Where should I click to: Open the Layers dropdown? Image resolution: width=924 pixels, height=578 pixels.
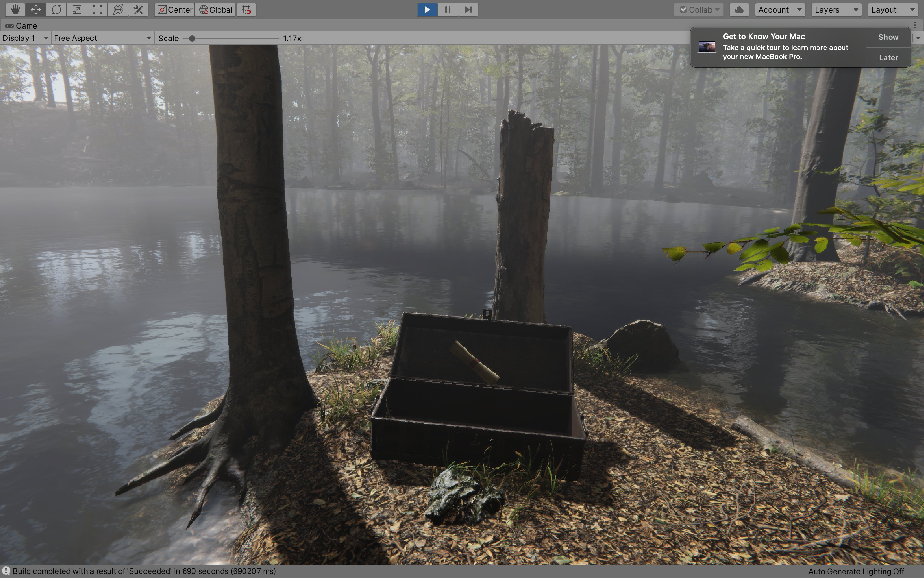coord(836,10)
